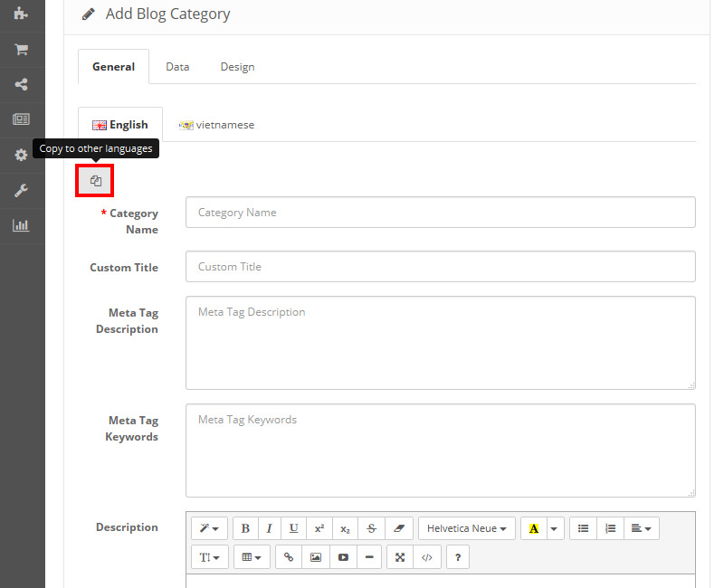Viewport: 724px width, 588px height.
Task: Switch to the vietnamese language tab
Action: click(216, 125)
